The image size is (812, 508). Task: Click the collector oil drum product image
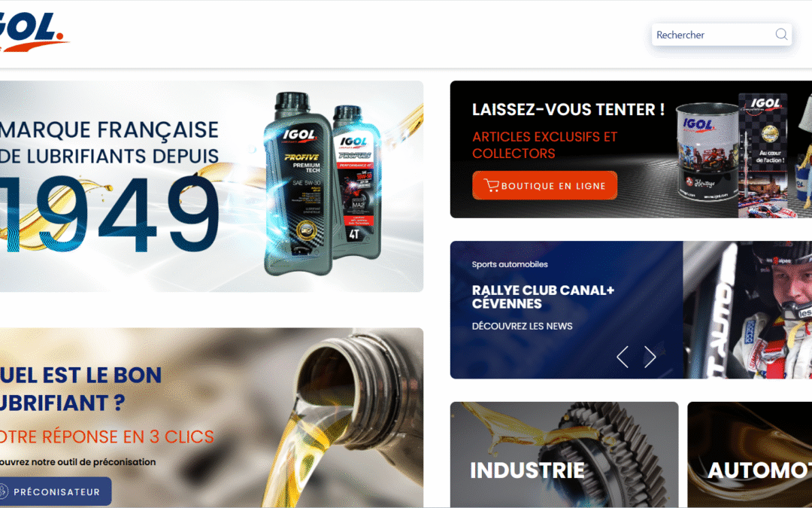(x=707, y=153)
